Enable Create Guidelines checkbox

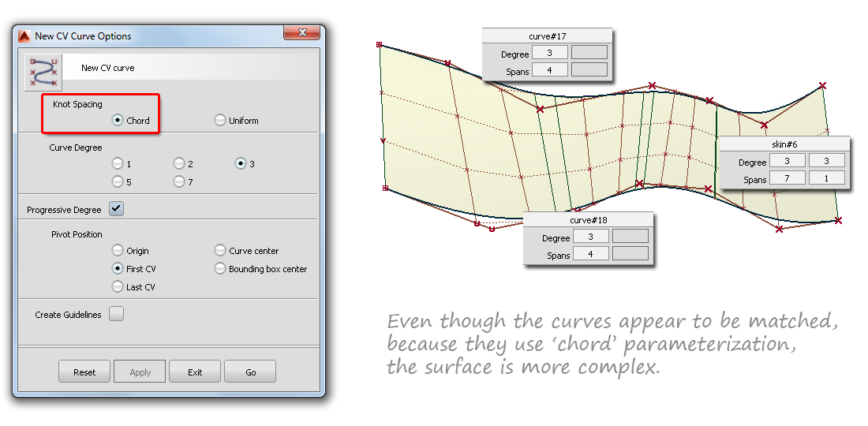(x=116, y=314)
